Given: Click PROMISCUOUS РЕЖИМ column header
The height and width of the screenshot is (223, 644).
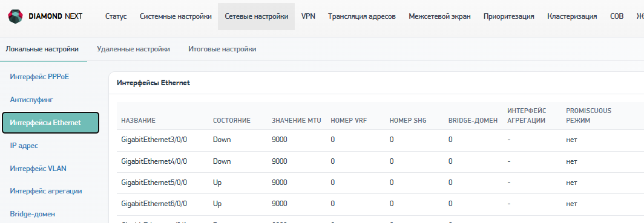Looking at the screenshot, I should tap(588, 115).
